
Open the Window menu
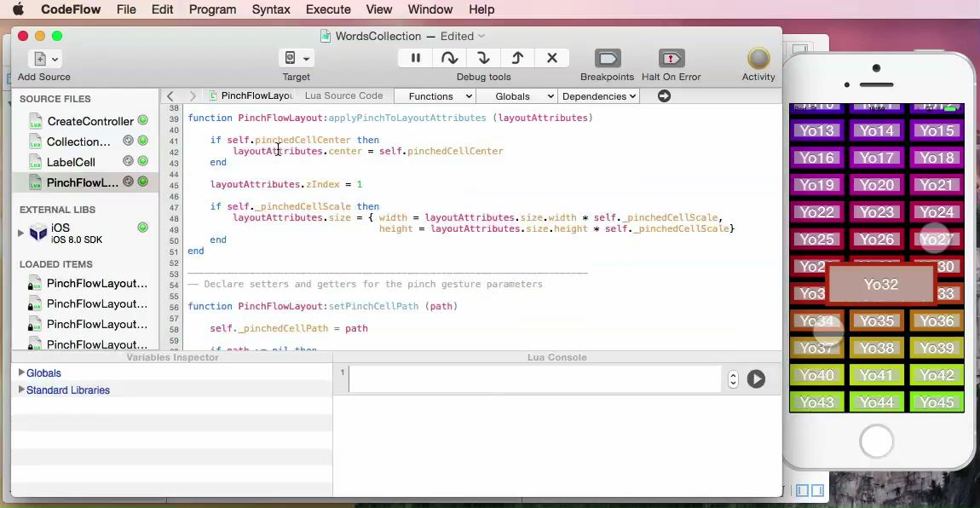430,9
